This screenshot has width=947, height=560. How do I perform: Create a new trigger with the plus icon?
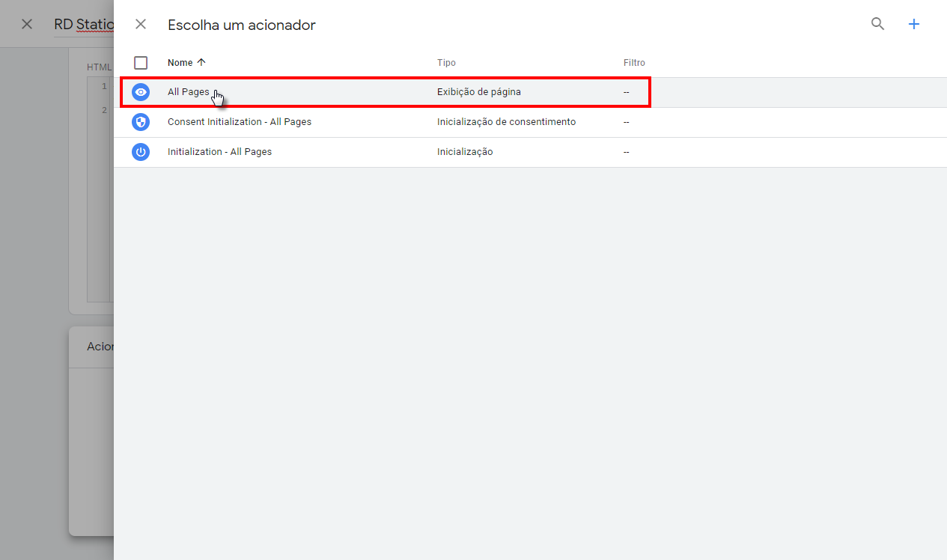coord(913,23)
